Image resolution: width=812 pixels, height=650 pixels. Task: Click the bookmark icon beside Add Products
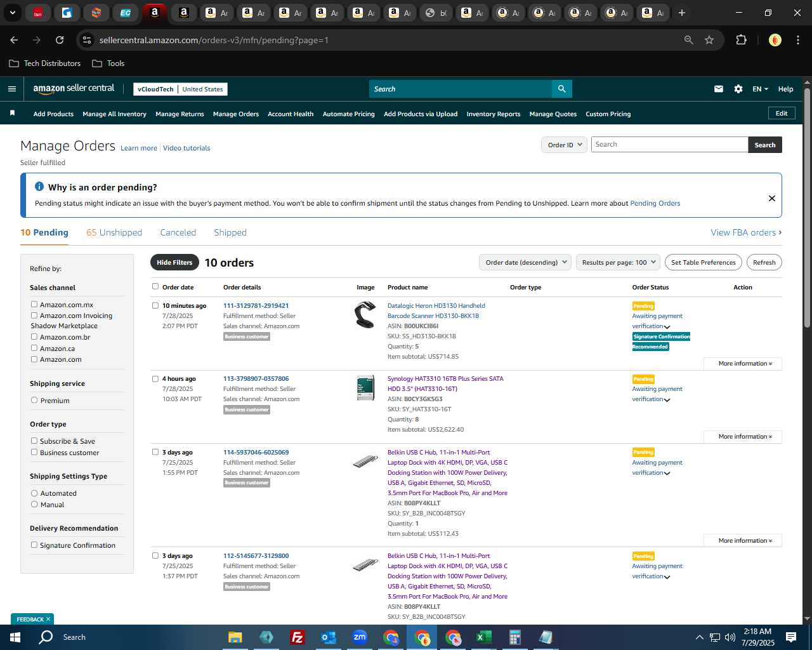tap(12, 114)
